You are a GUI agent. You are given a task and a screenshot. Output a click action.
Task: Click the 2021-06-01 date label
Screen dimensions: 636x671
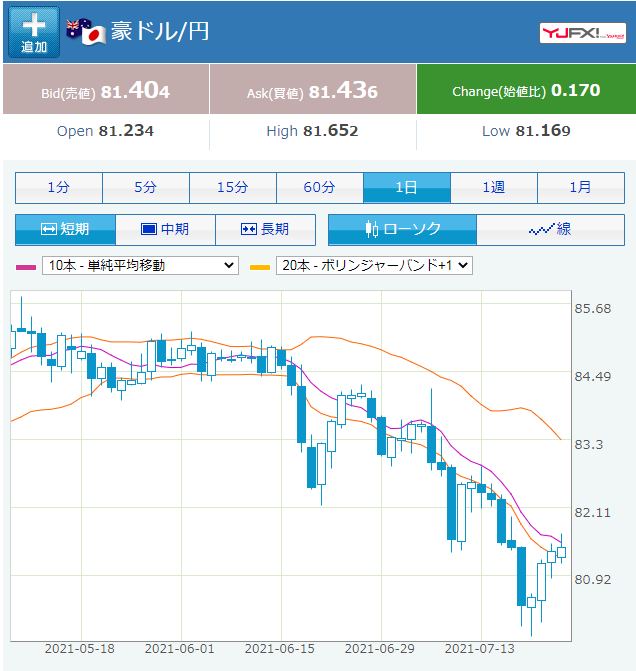pyautogui.click(x=180, y=649)
